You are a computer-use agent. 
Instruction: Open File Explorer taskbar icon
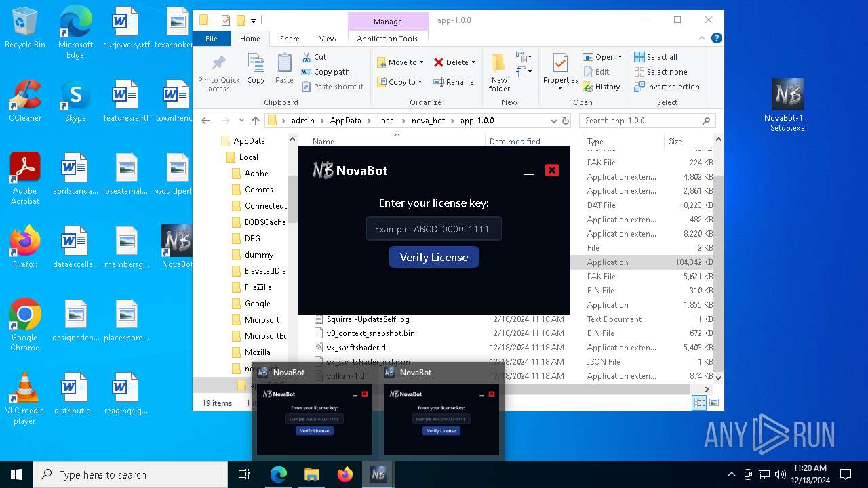311,474
